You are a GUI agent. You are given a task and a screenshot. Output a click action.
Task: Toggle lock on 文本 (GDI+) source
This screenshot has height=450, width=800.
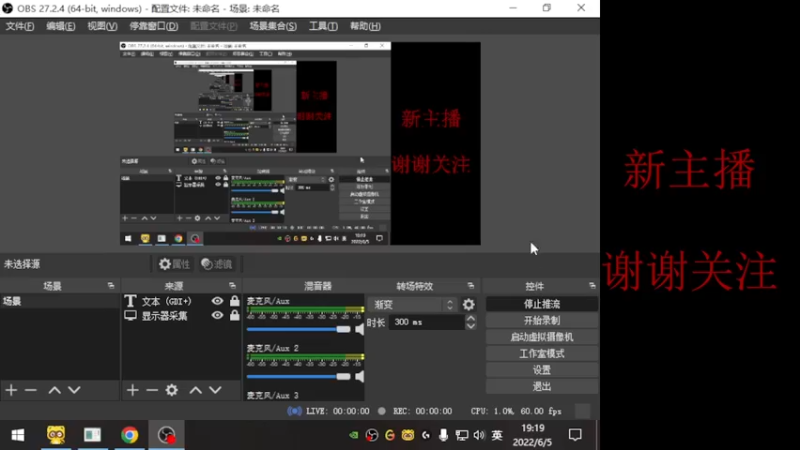[234, 301]
